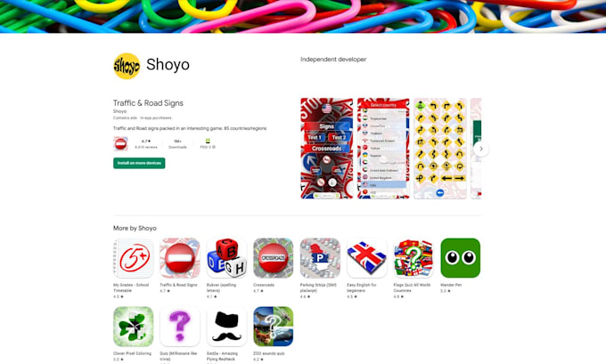606x364 pixels.
Task: Open the My Grades School Timetable app icon
Action: pos(134,258)
